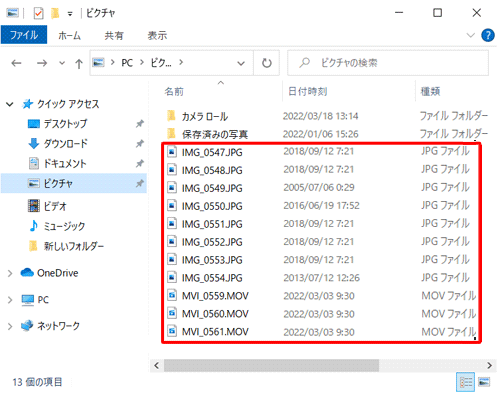500x399 pixels.
Task: Switch to the 表示 ribbon tab
Action: coord(157,35)
